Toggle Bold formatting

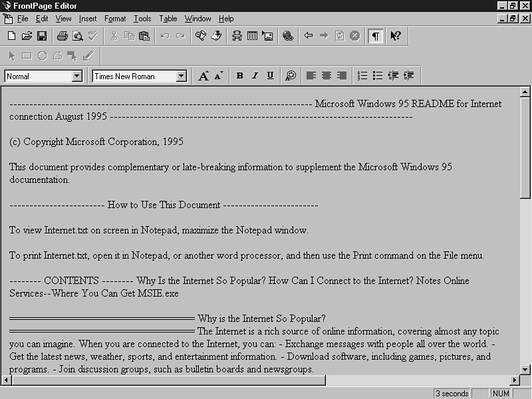tap(239, 76)
